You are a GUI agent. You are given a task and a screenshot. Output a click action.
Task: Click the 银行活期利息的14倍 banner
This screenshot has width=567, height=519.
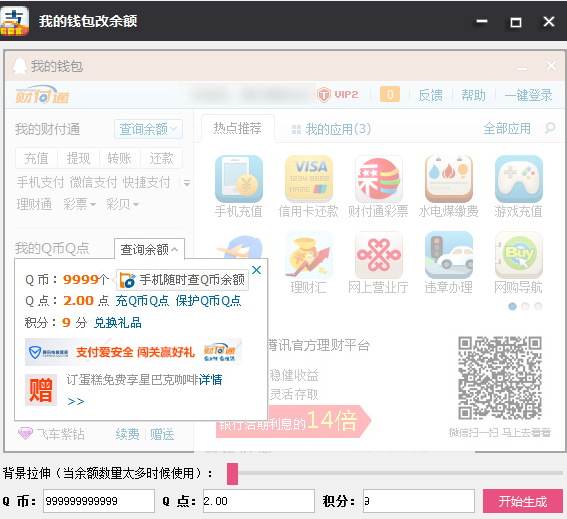tap(294, 421)
